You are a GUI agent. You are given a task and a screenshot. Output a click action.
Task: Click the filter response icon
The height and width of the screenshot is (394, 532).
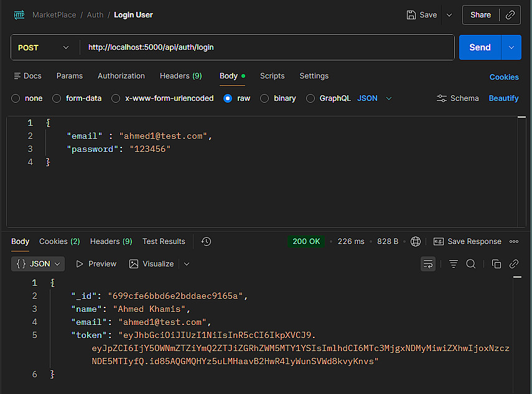454,264
